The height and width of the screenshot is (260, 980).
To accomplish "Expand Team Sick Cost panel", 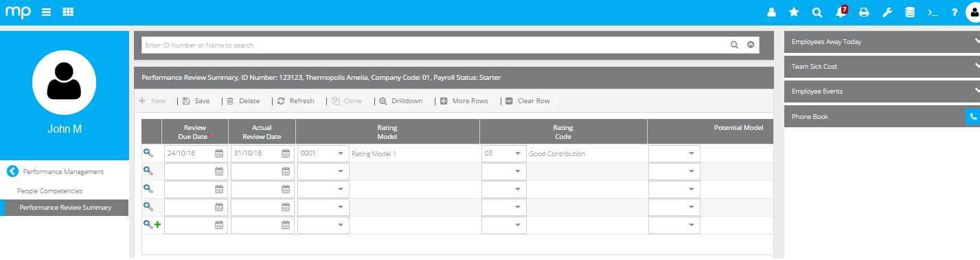I will pos(882,67).
